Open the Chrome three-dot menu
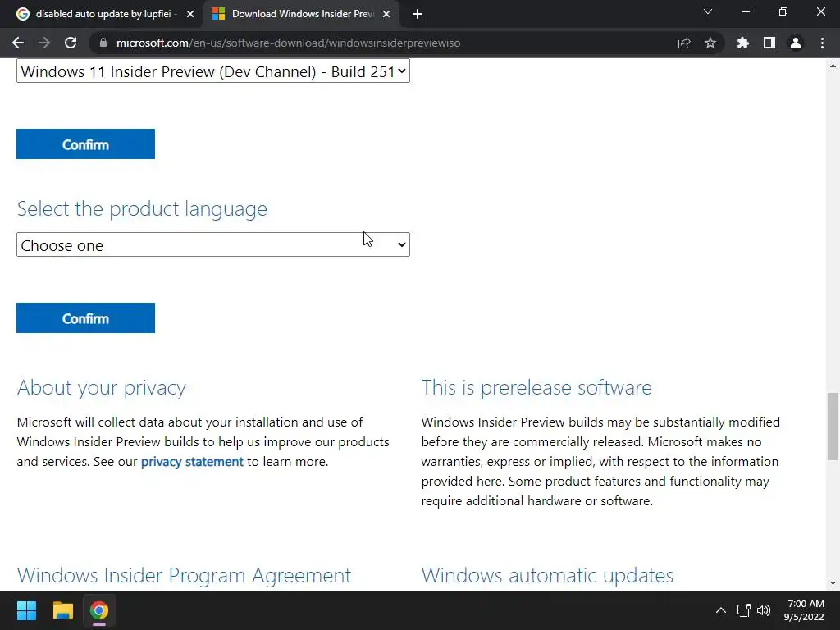The height and width of the screenshot is (630, 840). point(822,43)
